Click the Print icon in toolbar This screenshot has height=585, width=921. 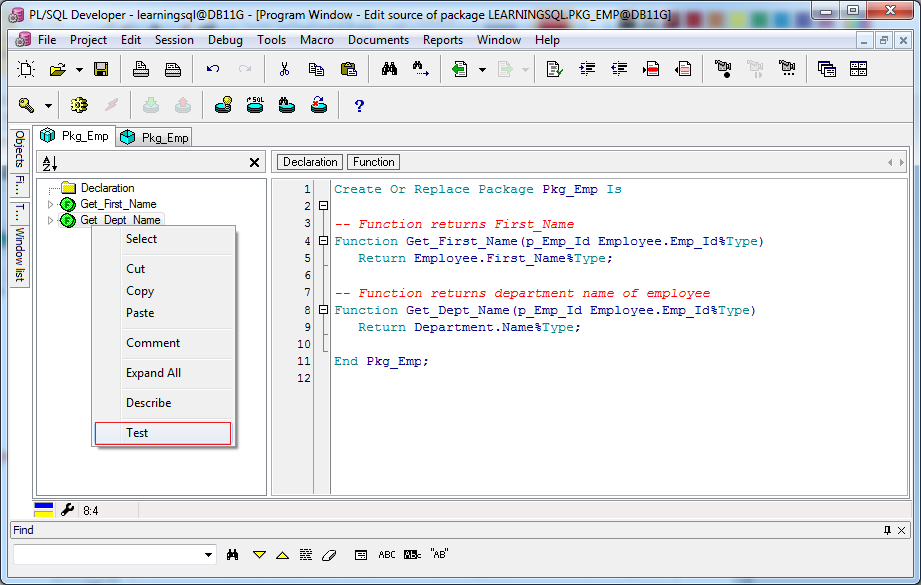[x=140, y=69]
